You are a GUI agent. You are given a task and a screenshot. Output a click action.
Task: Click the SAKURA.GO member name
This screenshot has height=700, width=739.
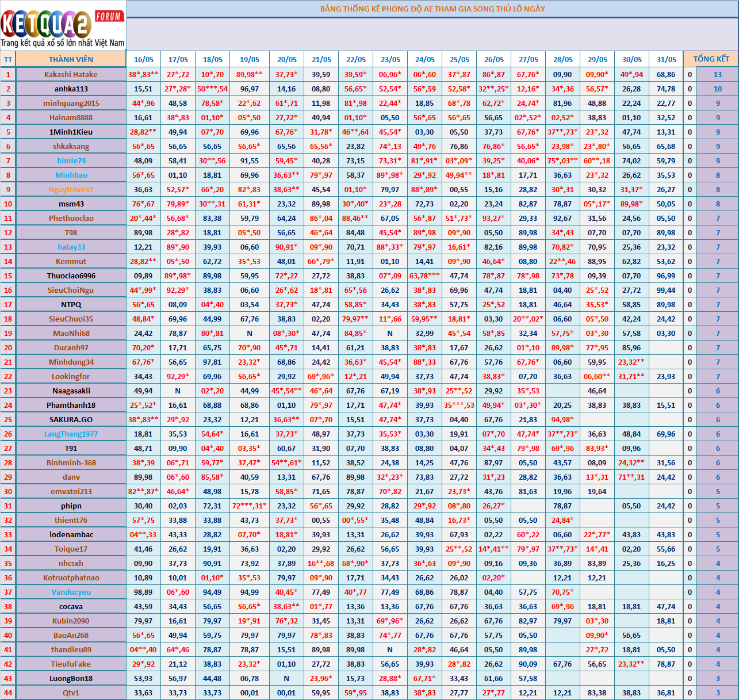point(71,419)
